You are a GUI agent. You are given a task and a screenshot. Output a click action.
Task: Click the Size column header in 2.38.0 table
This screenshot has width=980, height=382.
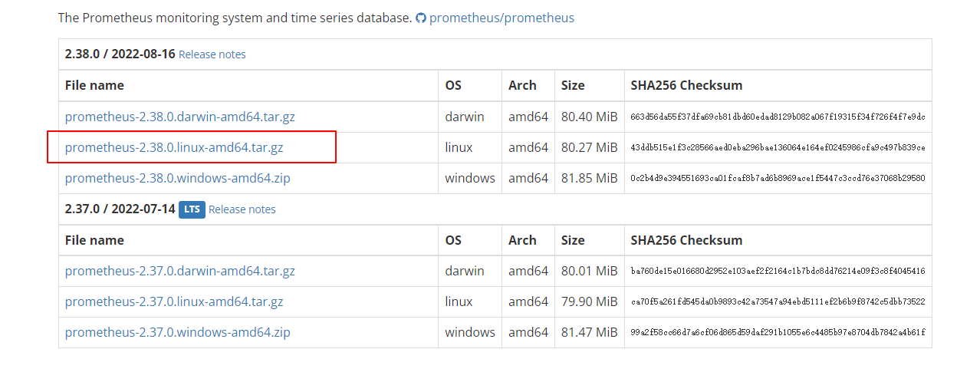click(x=573, y=85)
